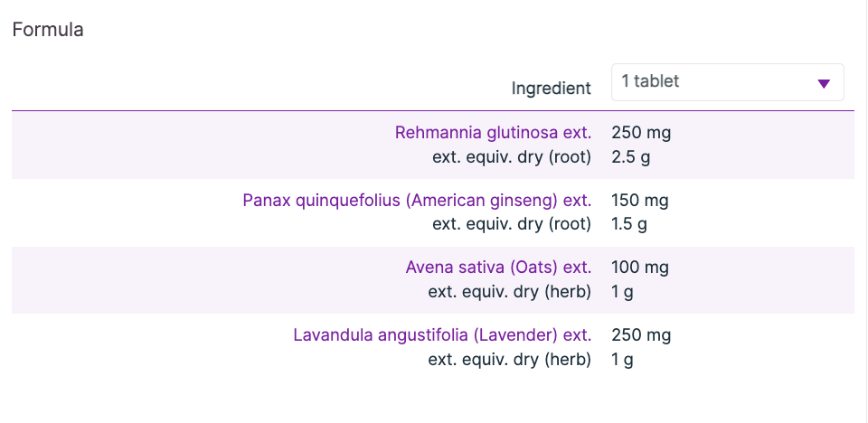Click the purple dropdown arrow icon
Image resolution: width=868 pixels, height=423 pixels.
click(x=823, y=84)
